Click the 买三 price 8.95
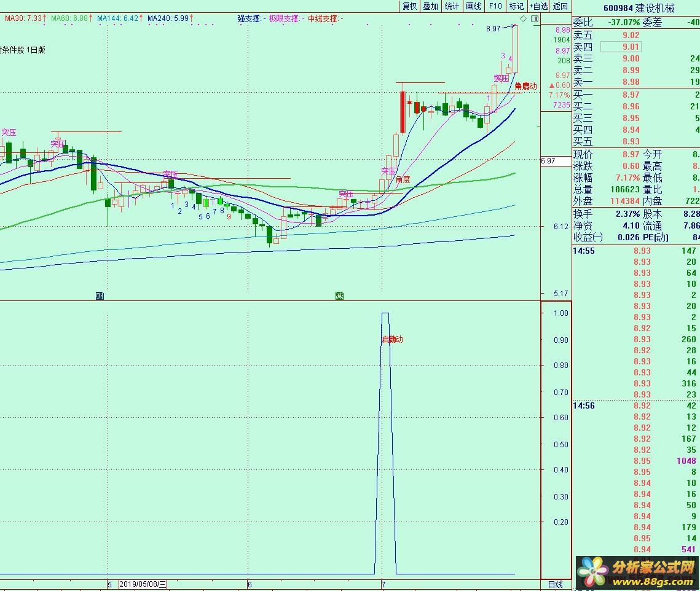 (631, 118)
